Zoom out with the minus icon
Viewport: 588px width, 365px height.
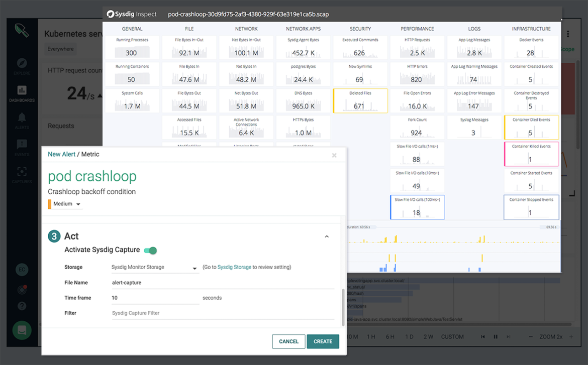pos(530,336)
